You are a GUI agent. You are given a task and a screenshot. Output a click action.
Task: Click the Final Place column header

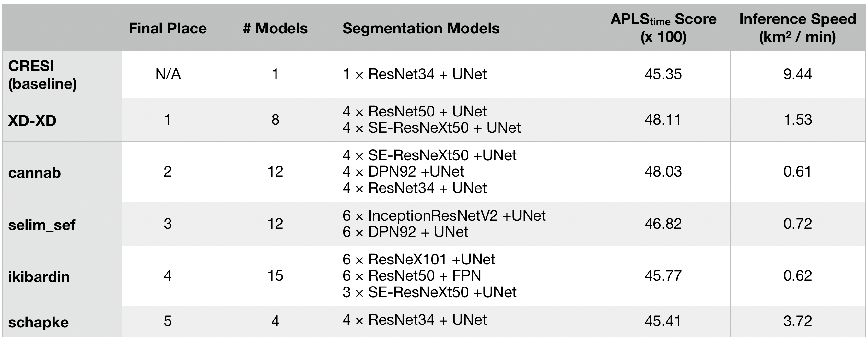[x=168, y=28]
